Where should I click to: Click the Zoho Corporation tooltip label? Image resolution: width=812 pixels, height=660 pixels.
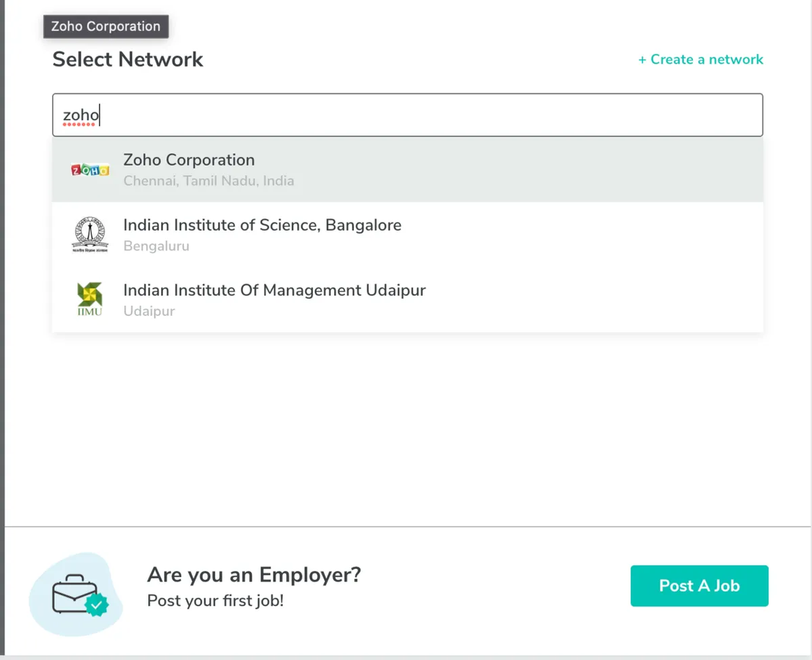coord(106,26)
